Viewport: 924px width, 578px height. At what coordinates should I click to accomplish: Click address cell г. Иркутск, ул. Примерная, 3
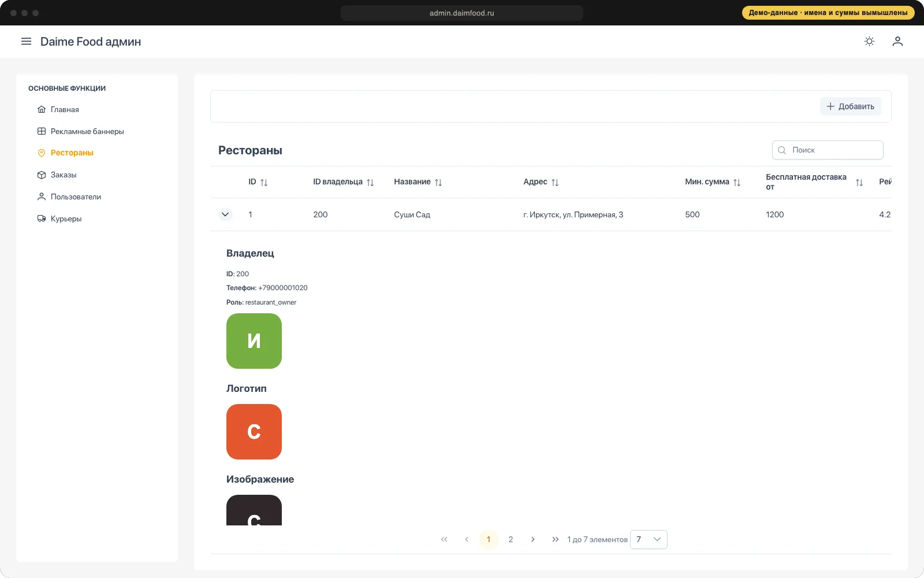(573, 214)
